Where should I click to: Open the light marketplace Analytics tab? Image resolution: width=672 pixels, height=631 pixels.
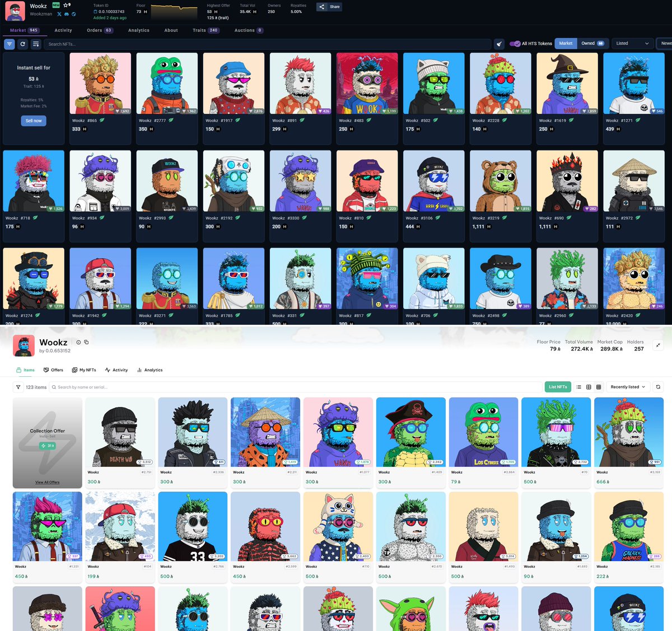click(x=150, y=370)
